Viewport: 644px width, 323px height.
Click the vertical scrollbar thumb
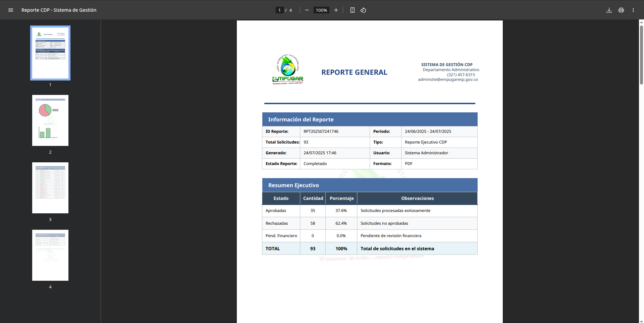click(x=641, y=55)
